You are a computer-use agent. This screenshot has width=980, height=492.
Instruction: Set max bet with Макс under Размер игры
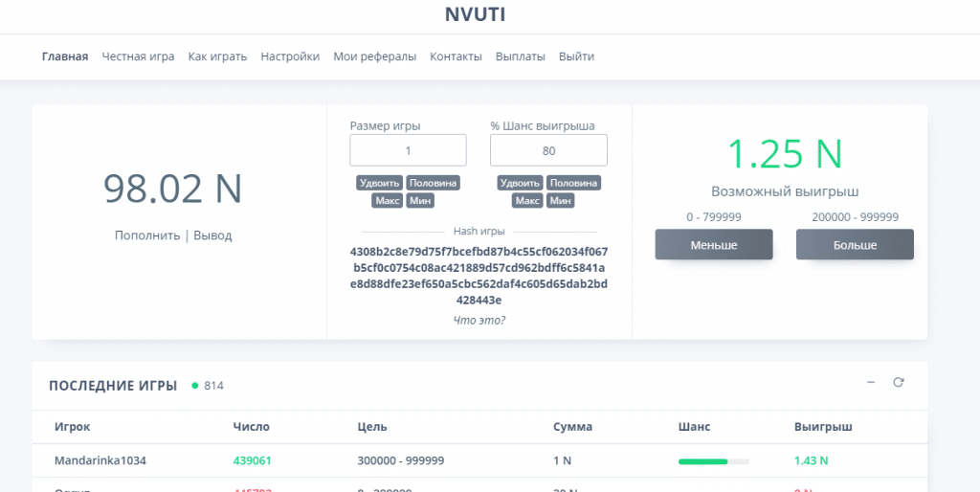(x=388, y=201)
